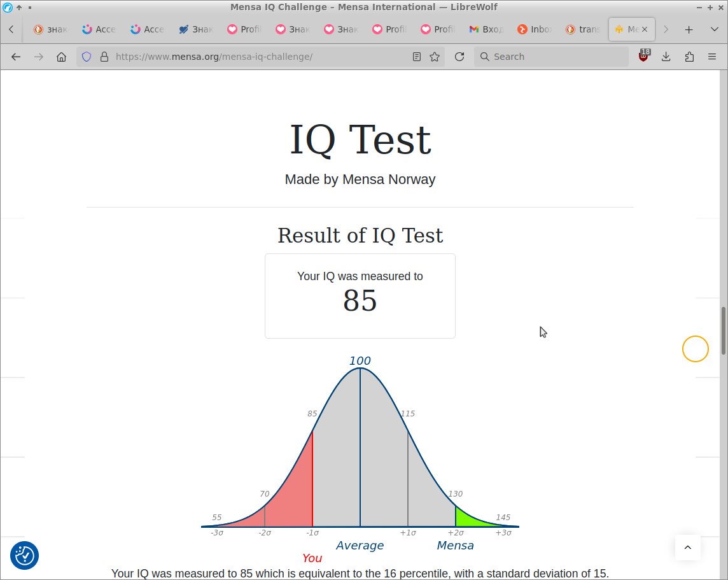This screenshot has width=728, height=580.
Task: Open the Downloads panel
Action: click(666, 57)
